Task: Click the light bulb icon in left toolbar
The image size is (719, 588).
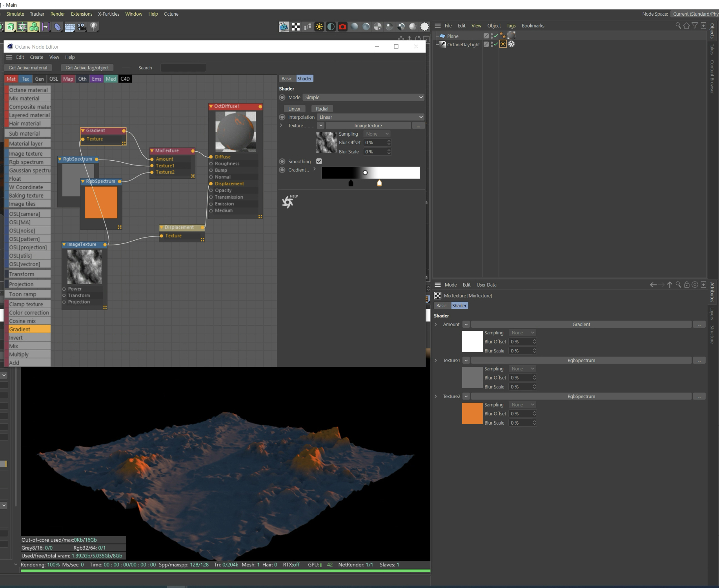Action: click(x=94, y=27)
